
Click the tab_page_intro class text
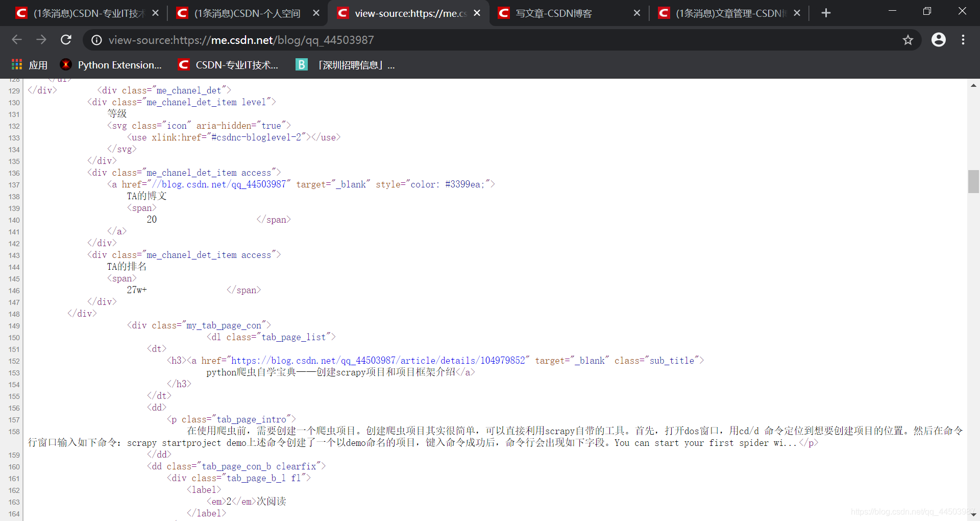pyautogui.click(x=252, y=419)
